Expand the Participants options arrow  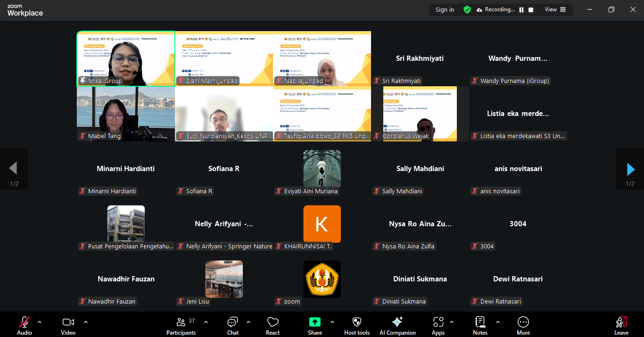[x=206, y=322]
